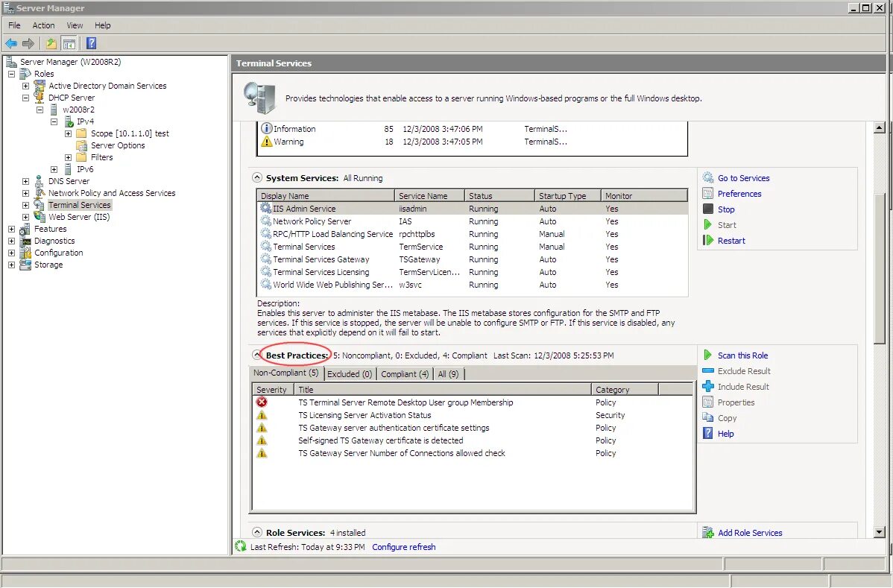
Task: Open the Action menu
Action: coord(43,25)
